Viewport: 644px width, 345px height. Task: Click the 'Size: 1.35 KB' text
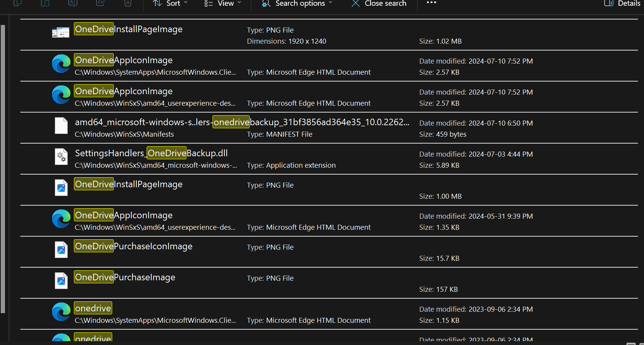click(x=439, y=227)
